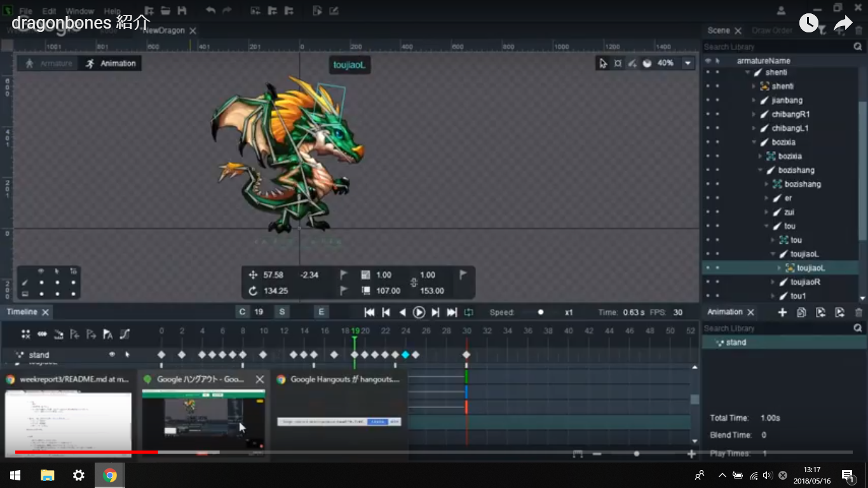Click the user account icon at the top right
868x488 pixels.
coord(782,11)
